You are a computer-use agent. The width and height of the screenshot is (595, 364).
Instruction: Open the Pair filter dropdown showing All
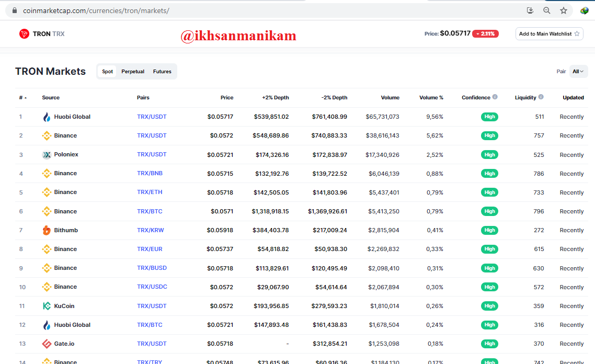point(578,71)
